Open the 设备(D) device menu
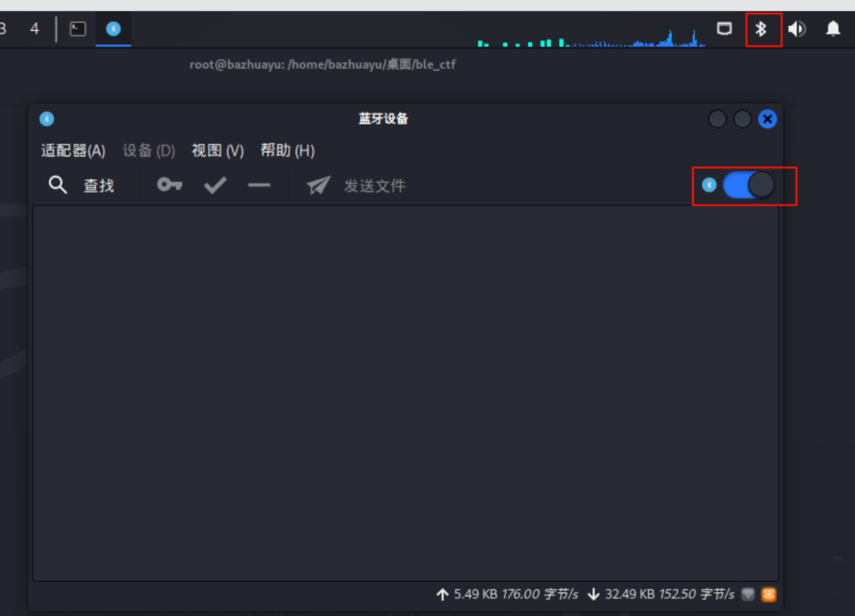This screenshot has width=855, height=616. 149,151
